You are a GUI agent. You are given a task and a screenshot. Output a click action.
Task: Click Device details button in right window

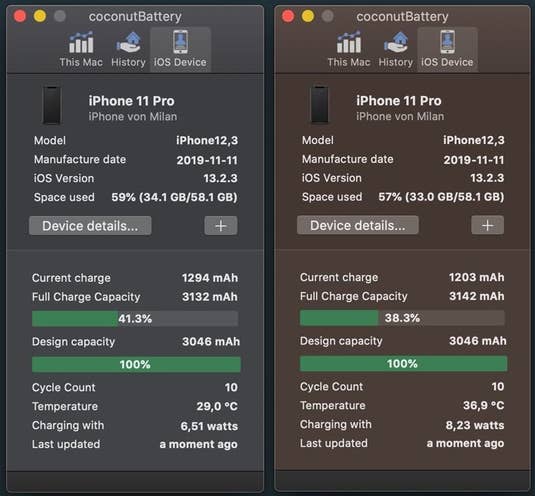pos(358,225)
